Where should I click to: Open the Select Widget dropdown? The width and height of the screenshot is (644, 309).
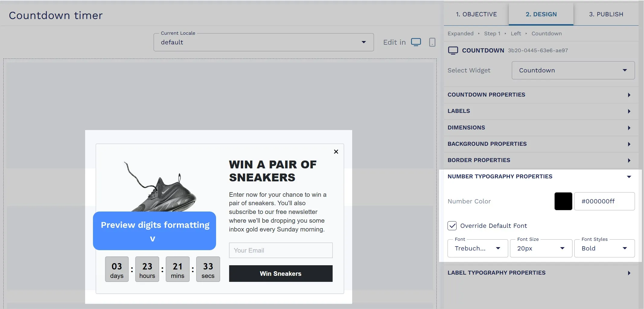[x=573, y=70]
